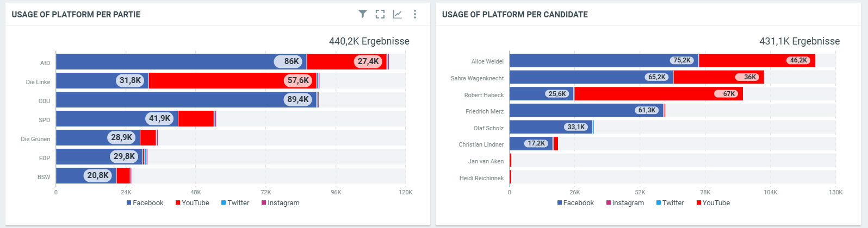
Task: Open the filter icon in the Partie panel
Action: [x=363, y=14]
